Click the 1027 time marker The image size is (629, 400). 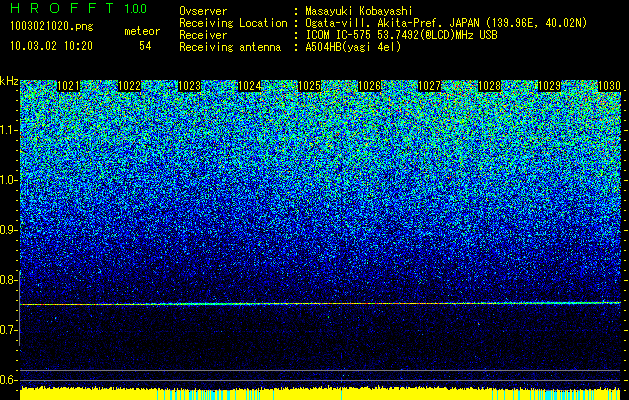coord(429,86)
